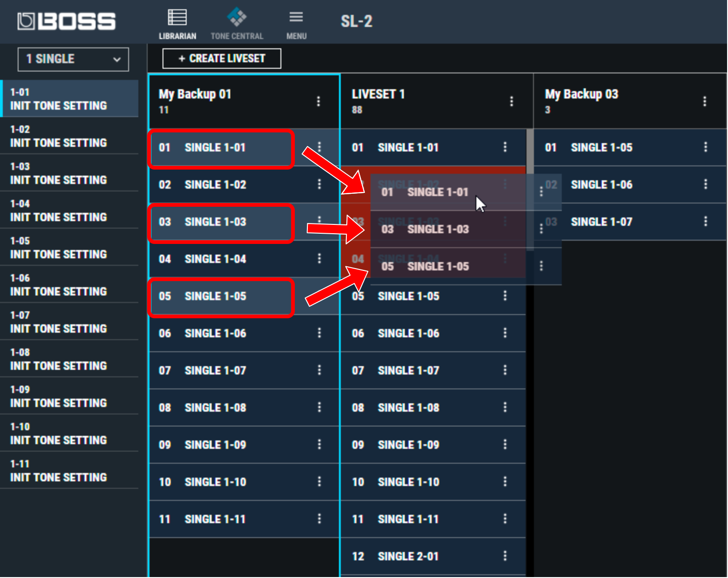Screen dimensions: 728x578
Task: Open options for LIVESET 1 SINGLE 1-07
Action: pyautogui.click(x=505, y=370)
